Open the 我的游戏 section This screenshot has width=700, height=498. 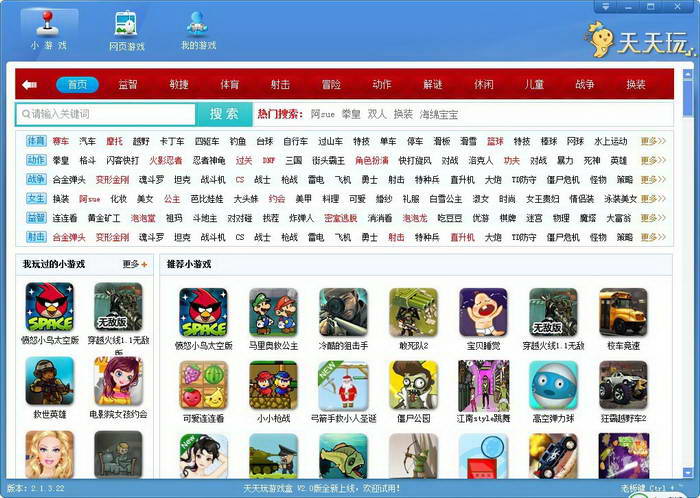click(x=198, y=30)
